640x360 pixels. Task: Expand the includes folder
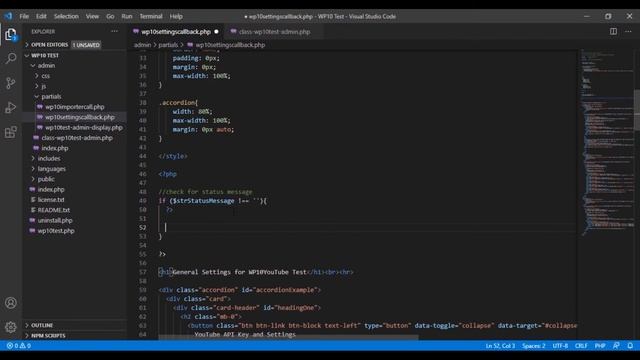(49, 158)
